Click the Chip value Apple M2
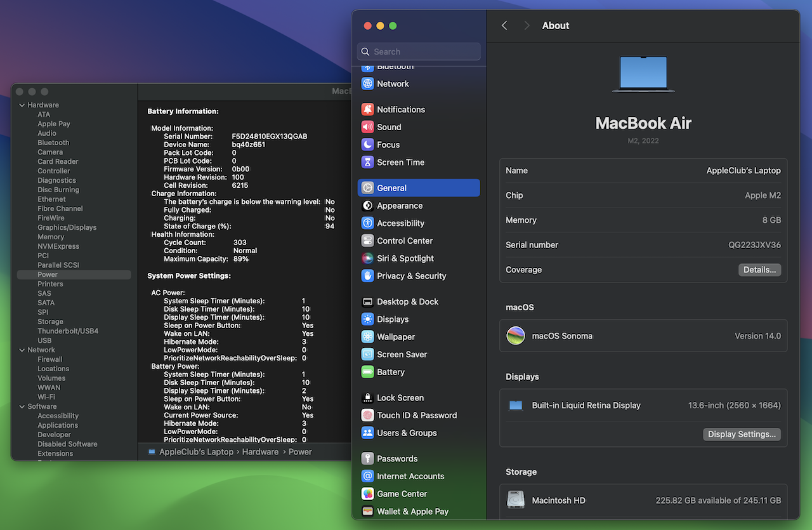 point(763,195)
